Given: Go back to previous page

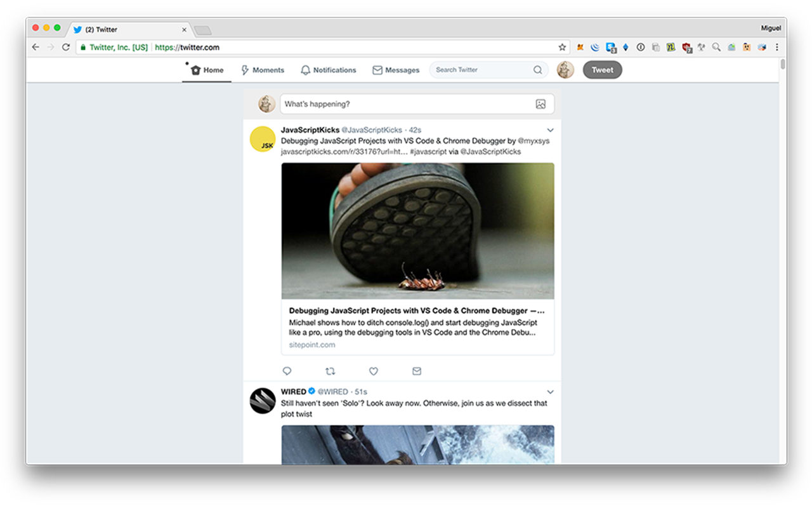Looking at the screenshot, I should 36,47.
